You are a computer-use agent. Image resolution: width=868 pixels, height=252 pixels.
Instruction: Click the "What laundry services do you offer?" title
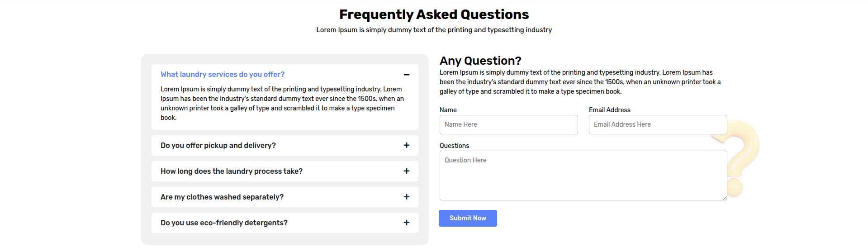pos(222,75)
